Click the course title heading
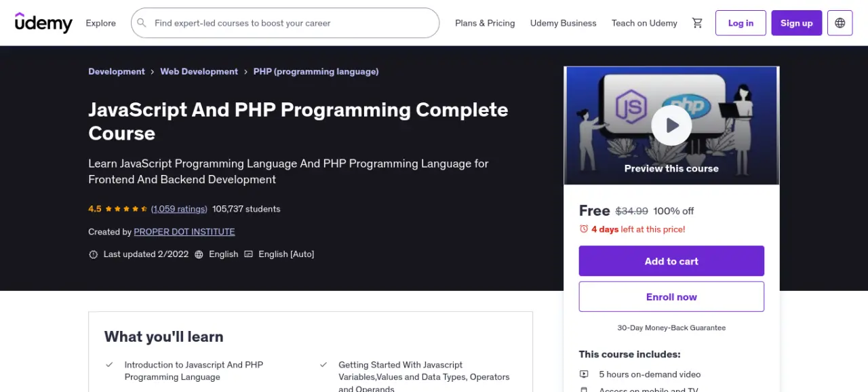Image resolution: width=868 pixels, height=392 pixels. coord(298,121)
